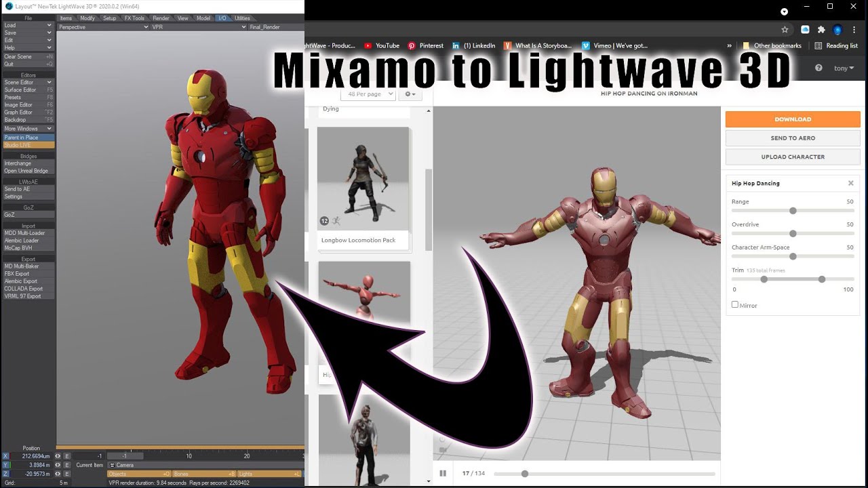Open the Edit dropdown in LightWave
868x488 pixels.
pos(28,40)
